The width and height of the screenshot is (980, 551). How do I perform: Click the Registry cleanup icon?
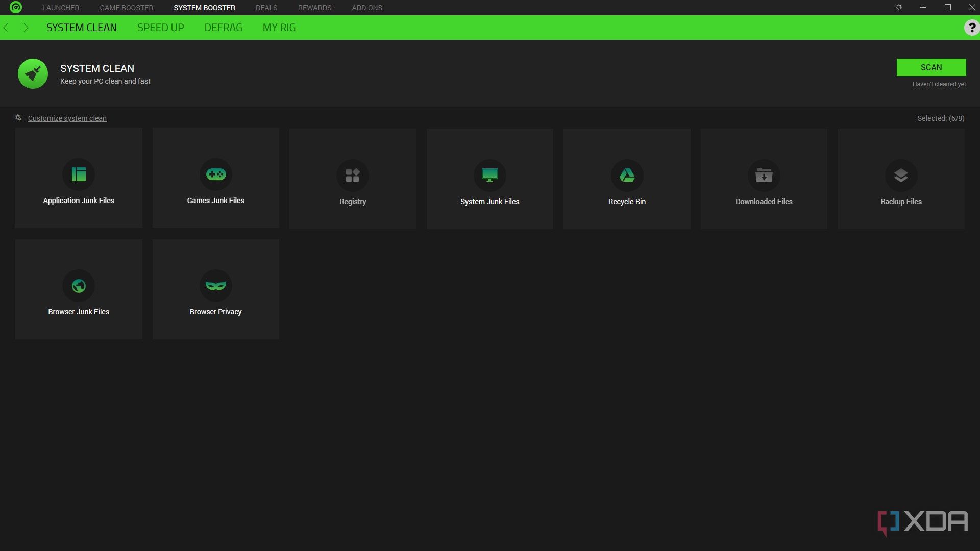(353, 175)
